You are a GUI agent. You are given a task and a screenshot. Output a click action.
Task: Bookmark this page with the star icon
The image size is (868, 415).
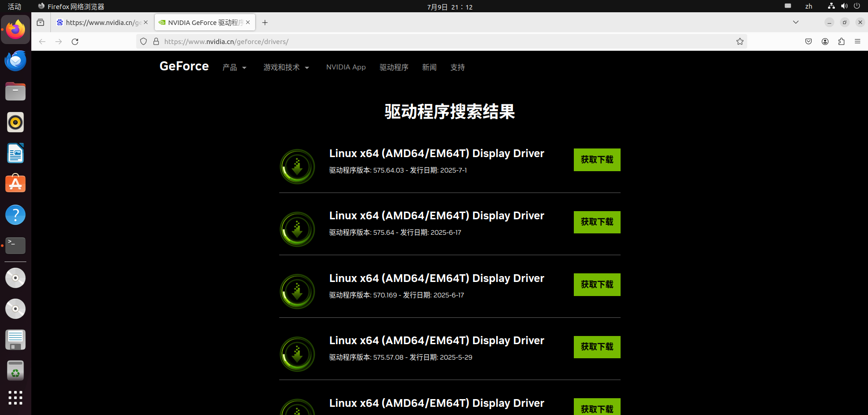click(x=740, y=42)
